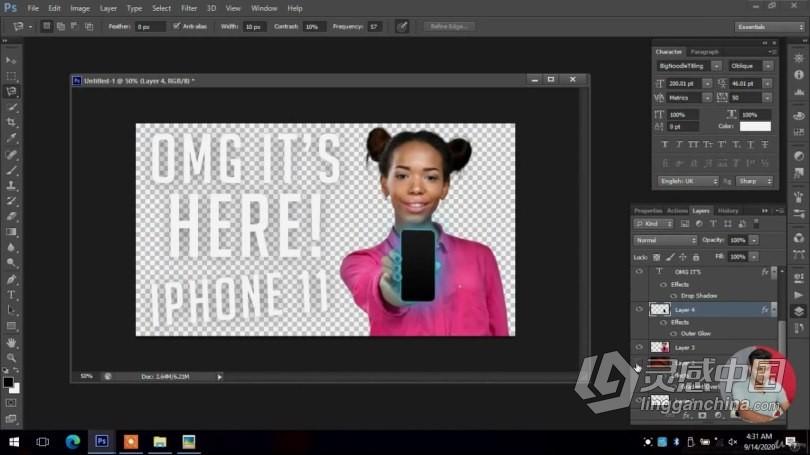This screenshot has height=455, width=810.
Task: Open the BigNoodleTitling font family dropdown
Action: pyautogui.click(x=716, y=66)
